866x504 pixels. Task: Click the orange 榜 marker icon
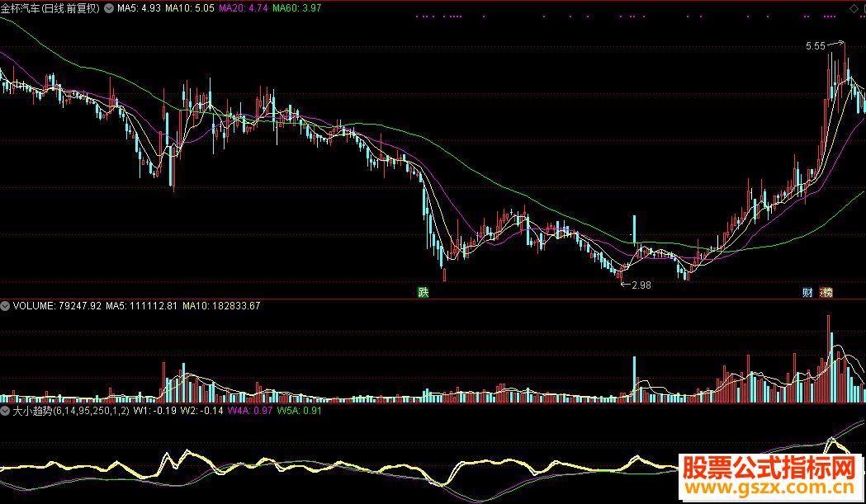coord(826,293)
